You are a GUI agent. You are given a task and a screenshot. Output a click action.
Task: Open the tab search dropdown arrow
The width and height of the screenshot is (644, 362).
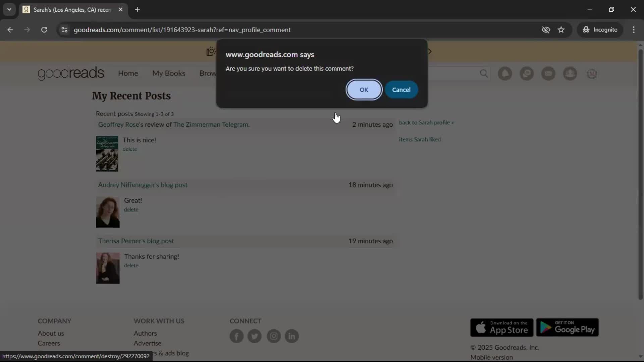[x=9, y=9]
